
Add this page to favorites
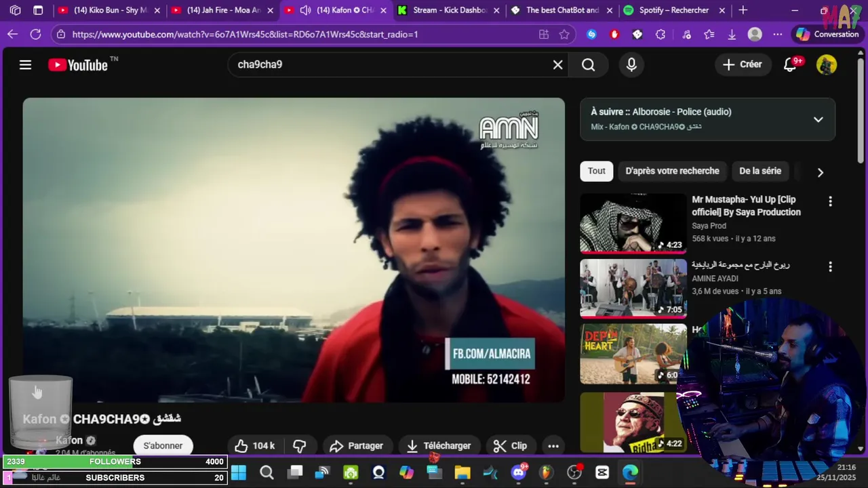[x=564, y=34]
